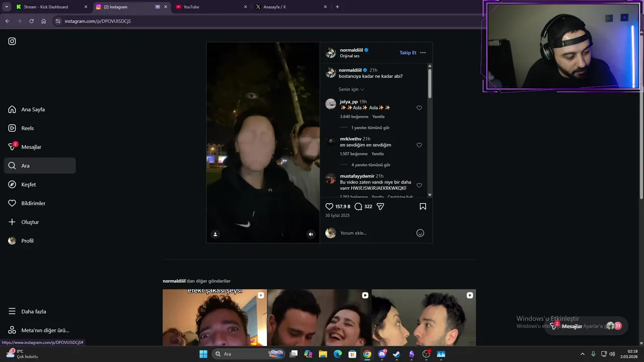
Task: Show tagged people icon on video
Action: [215, 234]
